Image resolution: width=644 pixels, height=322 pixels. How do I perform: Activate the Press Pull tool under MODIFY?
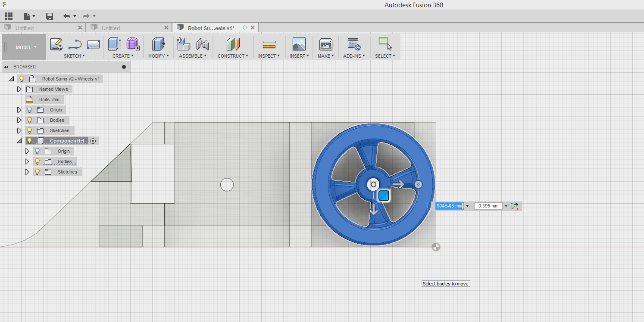158,44
